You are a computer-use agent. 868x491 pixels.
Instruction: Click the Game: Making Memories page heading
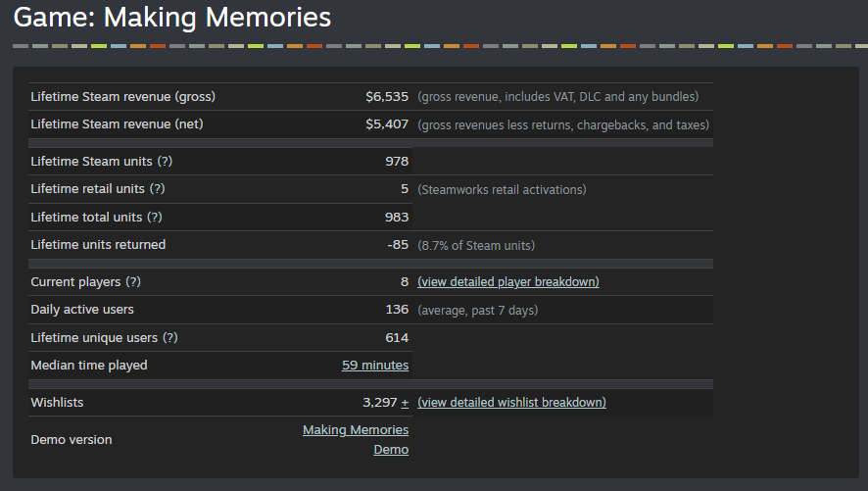click(x=172, y=18)
